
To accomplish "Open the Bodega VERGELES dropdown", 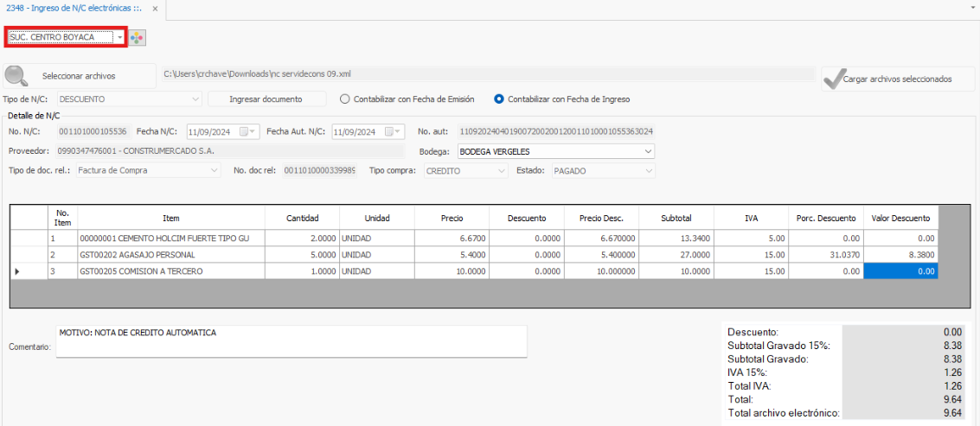I will click(648, 151).
